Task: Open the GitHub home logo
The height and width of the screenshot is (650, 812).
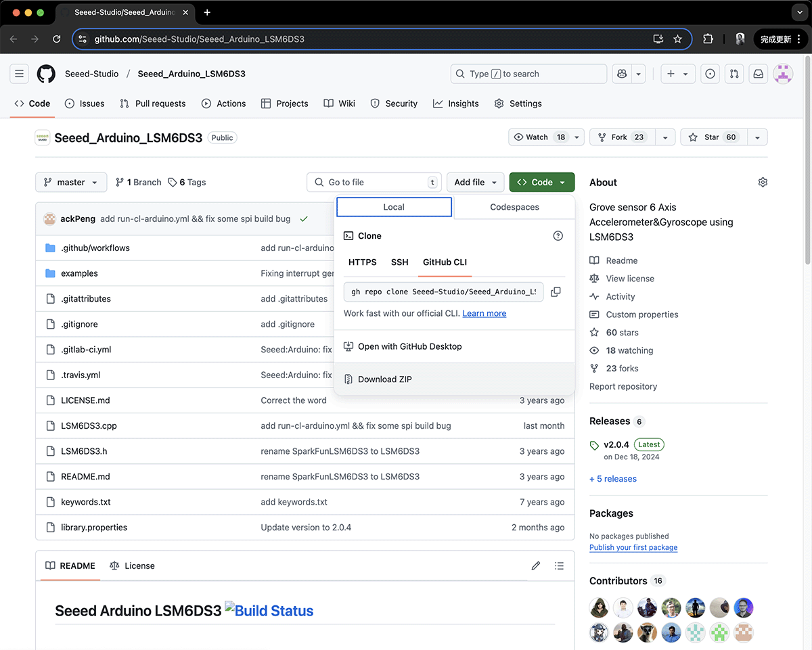Action: pyautogui.click(x=46, y=74)
